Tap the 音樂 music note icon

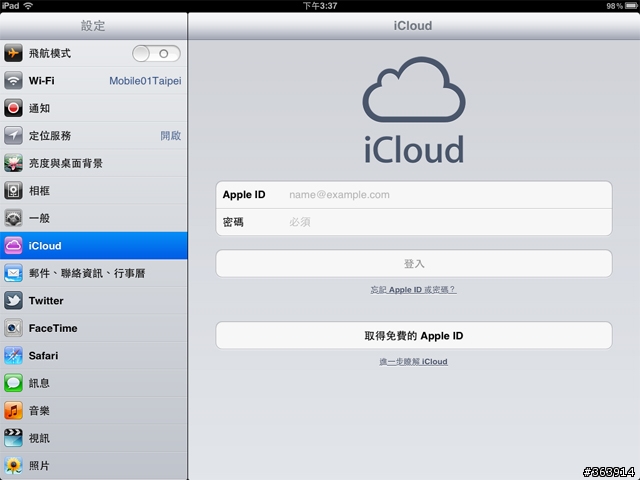13,410
